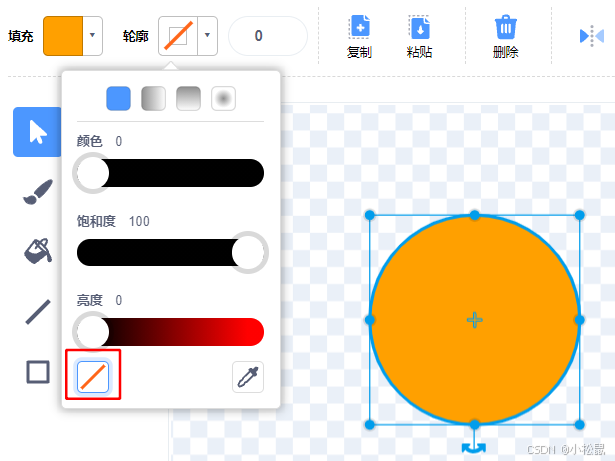615x461 pixels.
Task: Click the orange fill color swatch
Action: [63, 36]
